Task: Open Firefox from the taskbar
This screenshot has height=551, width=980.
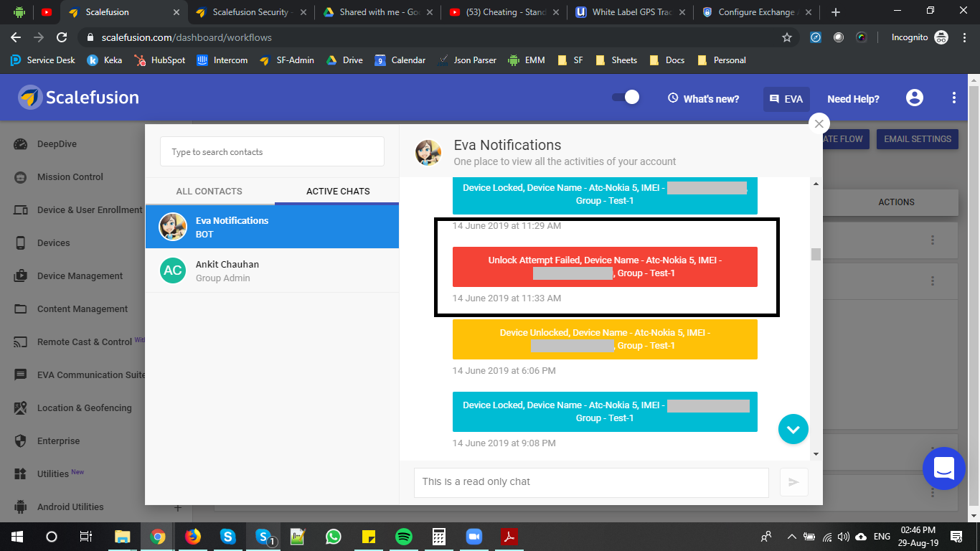Action: [x=193, y=537]
